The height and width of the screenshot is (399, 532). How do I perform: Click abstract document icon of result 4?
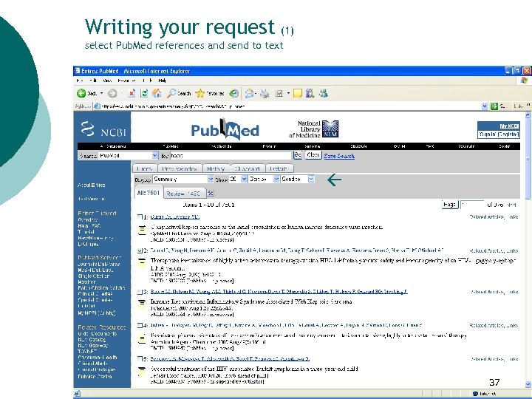[x=142, y=338]
